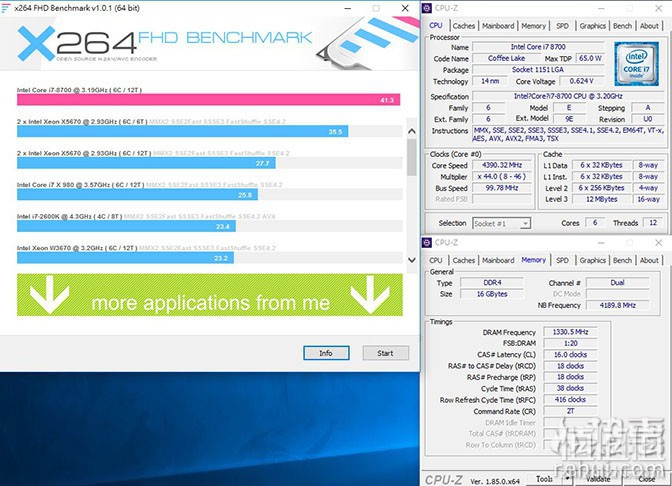Click the Core Speed value '4390.32 MHz'
Screen dimensions: 672x486
pyautogui.click(x=502, y=165)
